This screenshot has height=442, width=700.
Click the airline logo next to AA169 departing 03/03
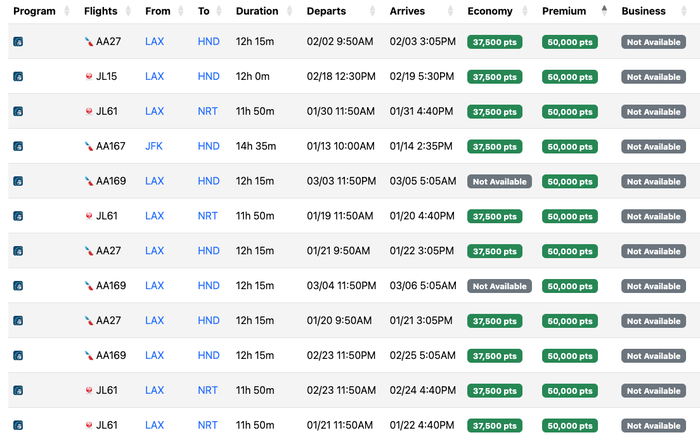point(89,181)
